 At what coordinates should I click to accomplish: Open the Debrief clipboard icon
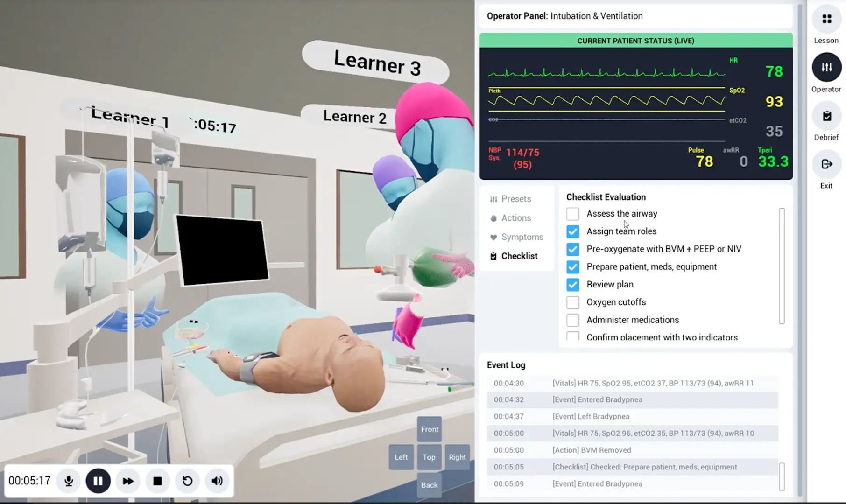pos(826,116)
